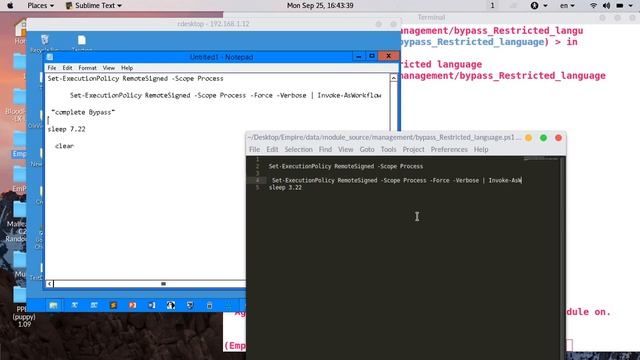Open the Bloodhound folder on the desktop

coord(18,105)
